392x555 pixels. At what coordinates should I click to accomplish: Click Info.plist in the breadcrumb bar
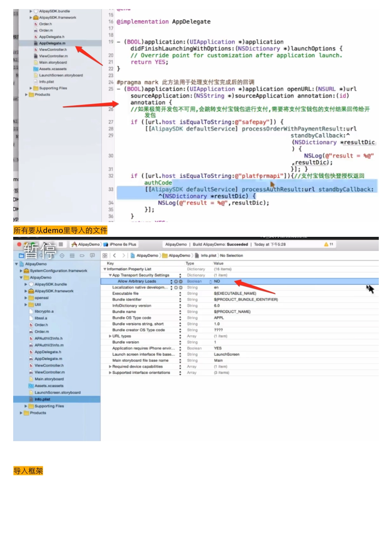[208, 256]
